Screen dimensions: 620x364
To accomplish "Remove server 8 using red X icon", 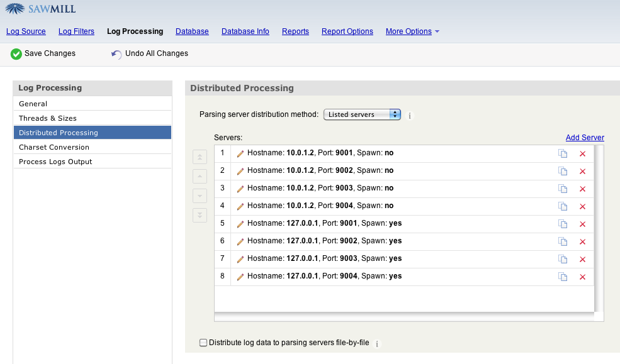I will coord(582,277).
